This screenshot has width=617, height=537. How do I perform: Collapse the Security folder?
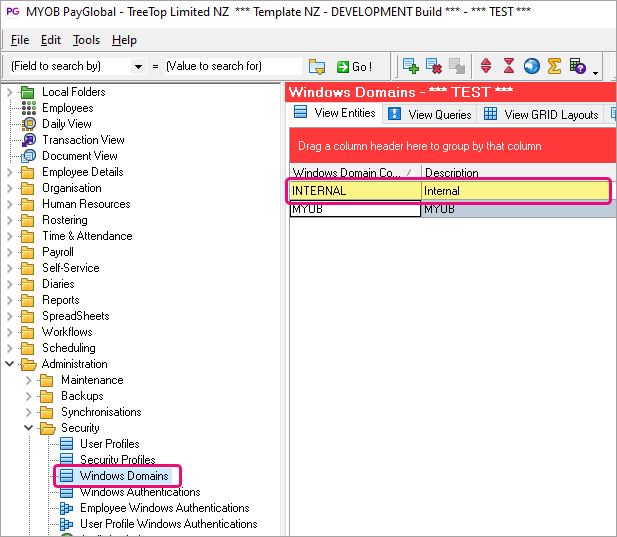(x=28, y=428)
